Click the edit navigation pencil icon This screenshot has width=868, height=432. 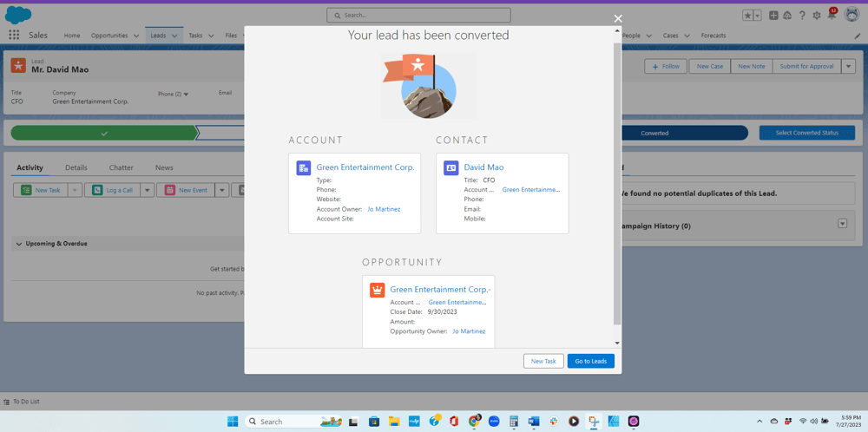coord(858,36)
